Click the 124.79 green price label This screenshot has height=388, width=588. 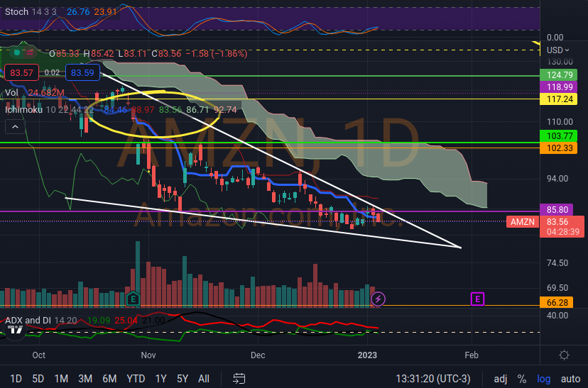(558, 75)
